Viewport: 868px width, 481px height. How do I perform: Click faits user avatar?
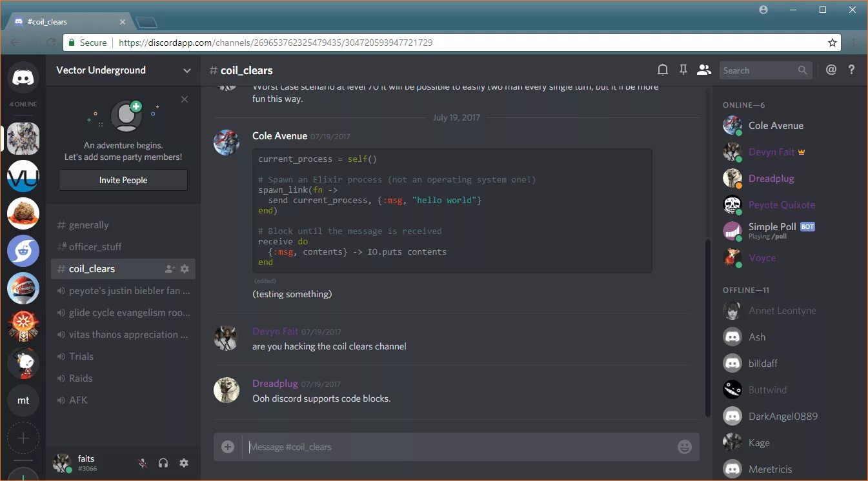pyautogui.click(x=62, y=463)
